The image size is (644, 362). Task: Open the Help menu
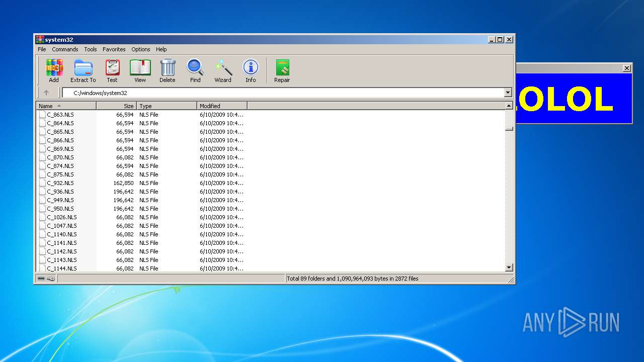[161, 49]
